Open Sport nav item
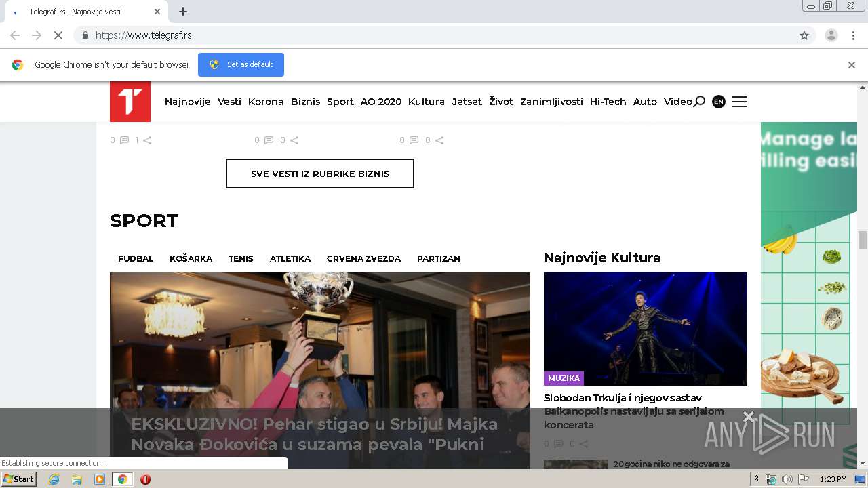 [340, 102]
